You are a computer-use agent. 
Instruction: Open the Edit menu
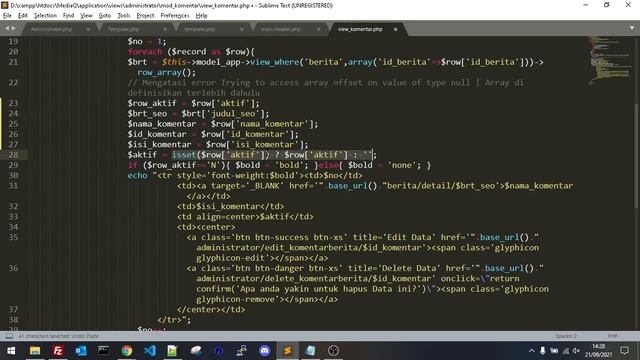(23, 16)
